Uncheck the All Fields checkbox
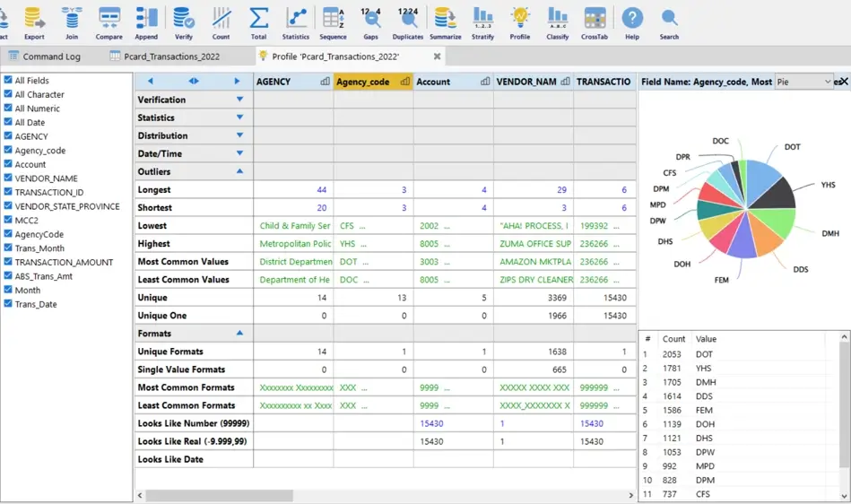The width and height of the screenshot is (851, 504). coord(8,80)
